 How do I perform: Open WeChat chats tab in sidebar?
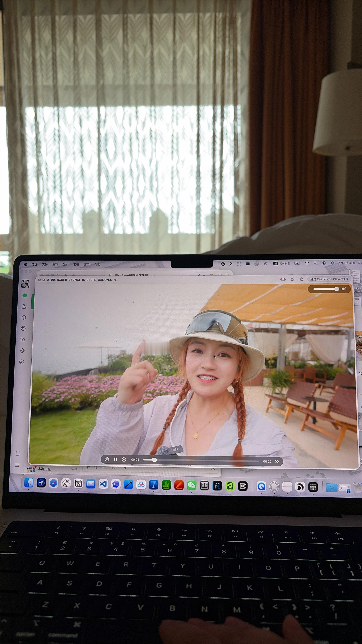point(25,296)
